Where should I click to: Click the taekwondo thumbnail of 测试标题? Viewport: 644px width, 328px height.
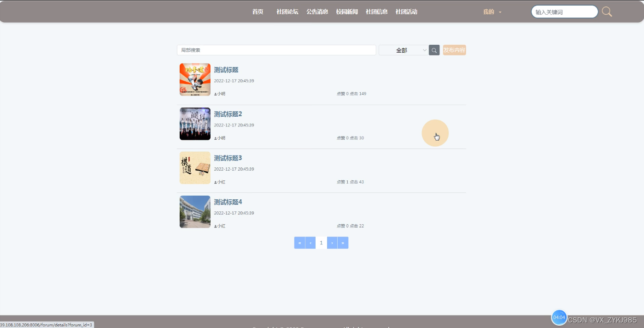pyautogui.click(x=195, y=80)
